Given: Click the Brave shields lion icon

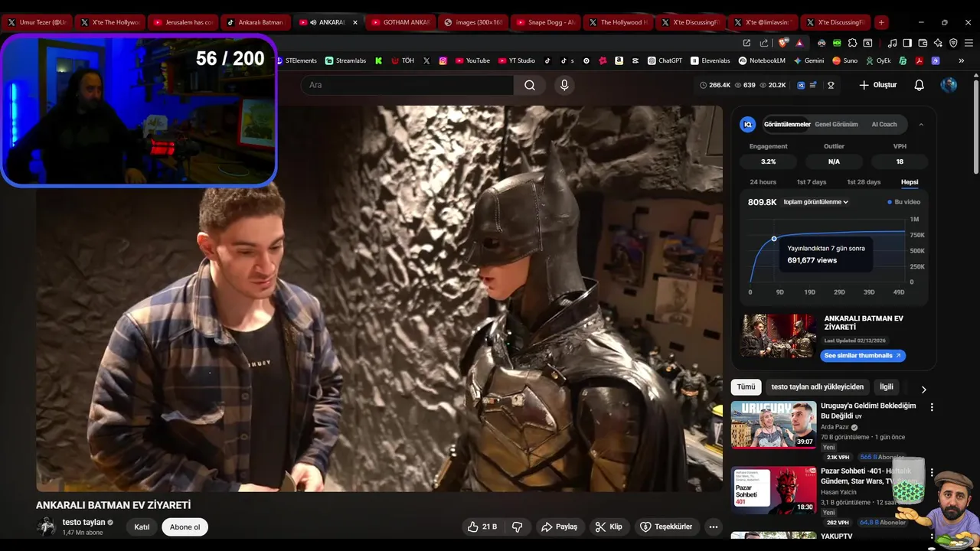Looking at the screenshot, I should [782, 43].
